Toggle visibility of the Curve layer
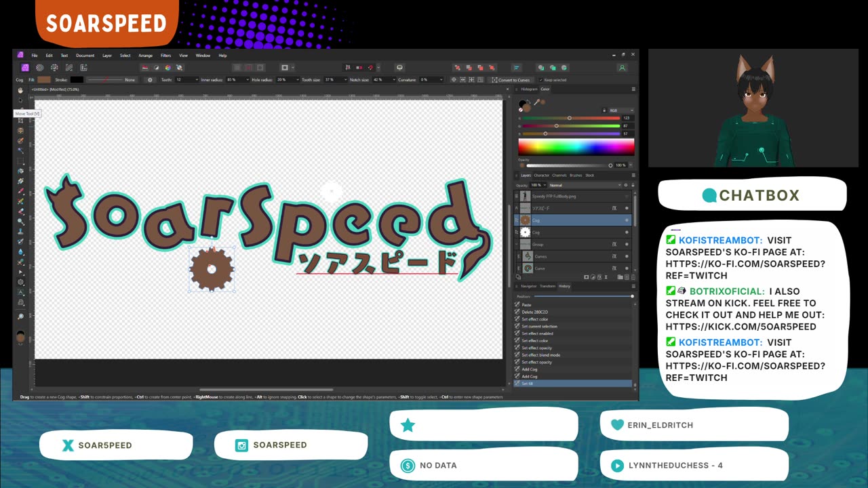The image size is (868, 488). (627, 268)
